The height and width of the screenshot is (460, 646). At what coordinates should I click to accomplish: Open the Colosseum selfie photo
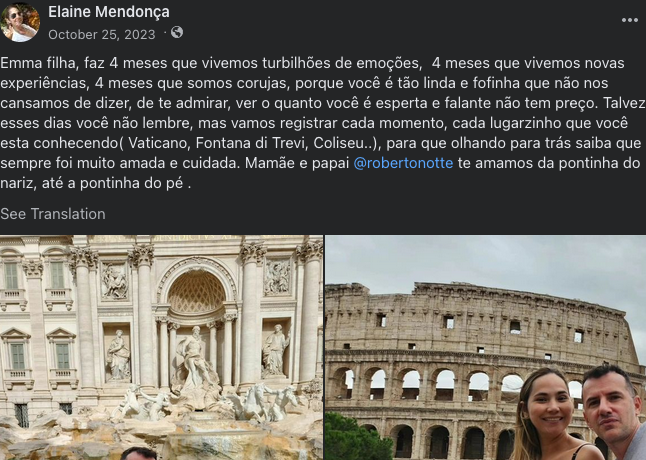485,347
